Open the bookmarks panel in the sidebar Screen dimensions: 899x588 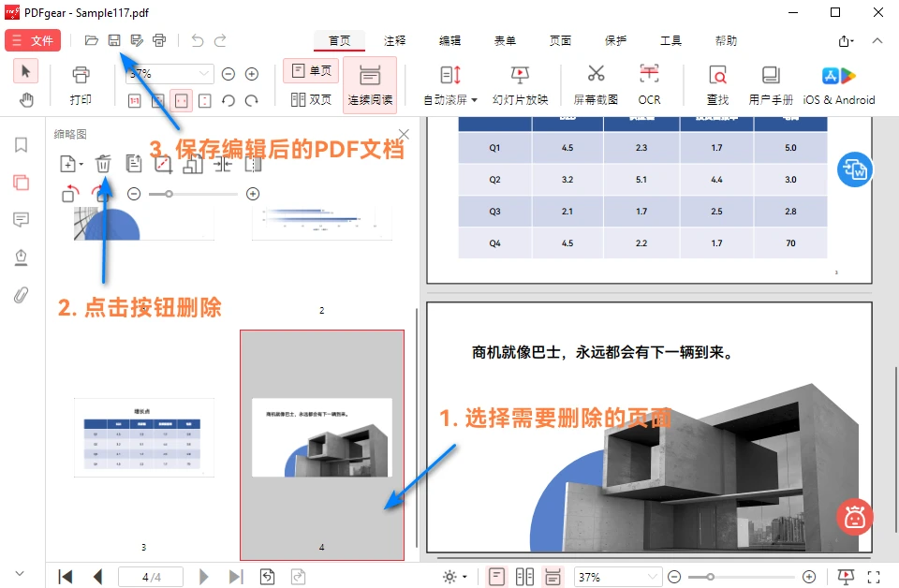pos(20,146)
